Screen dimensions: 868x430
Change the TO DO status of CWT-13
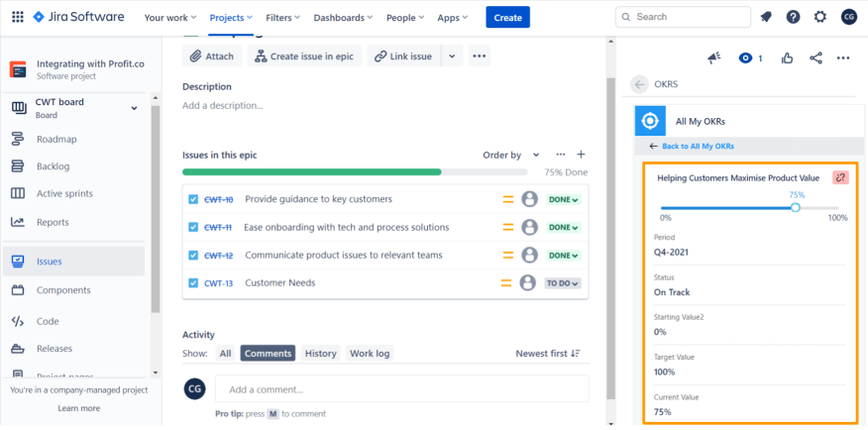pos(563,282)
